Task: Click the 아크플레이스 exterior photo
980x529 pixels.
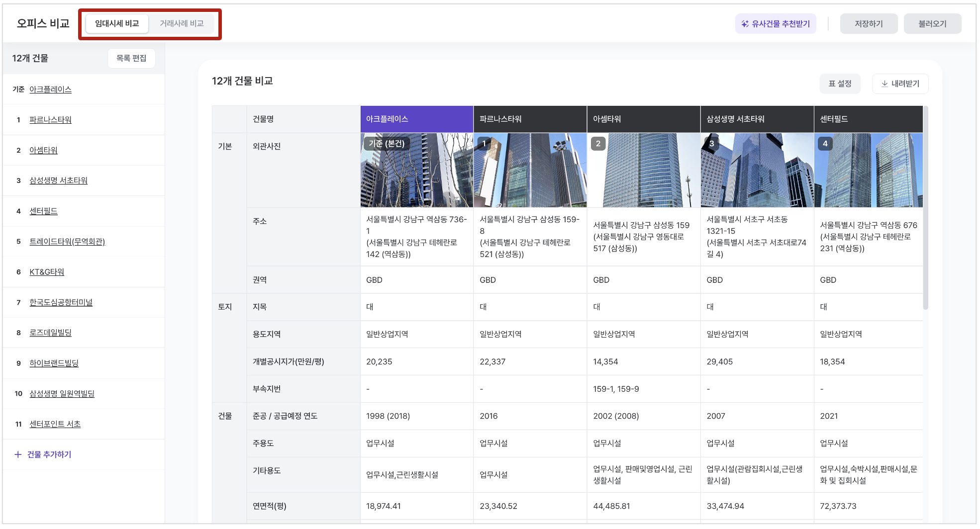Action: coord(416,170)
